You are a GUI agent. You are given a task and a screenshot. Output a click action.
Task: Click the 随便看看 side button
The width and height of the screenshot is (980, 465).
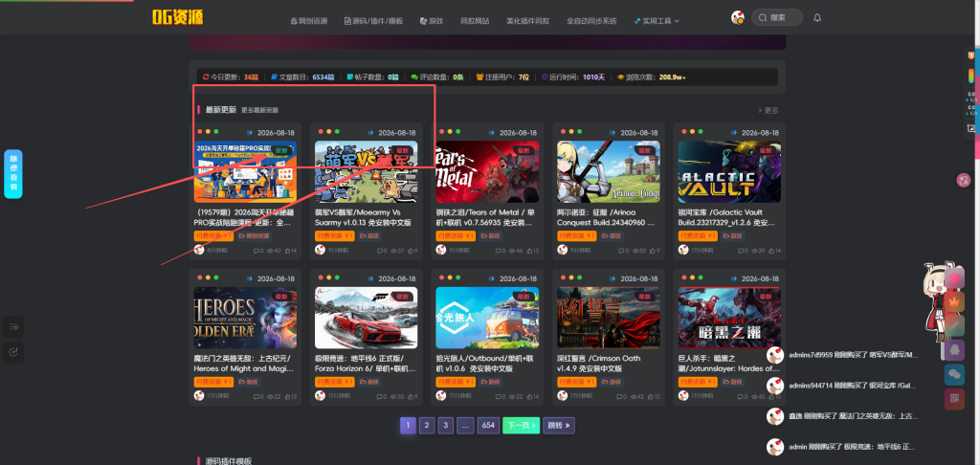tap(13, 174)
